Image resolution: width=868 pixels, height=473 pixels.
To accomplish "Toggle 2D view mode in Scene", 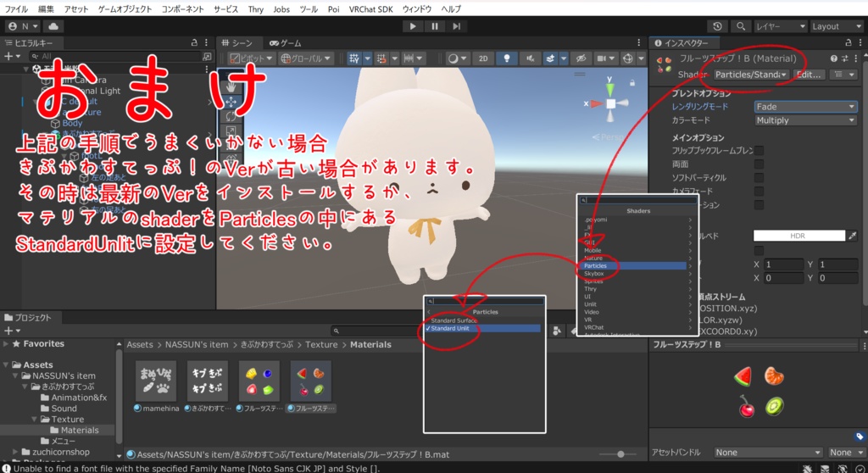I will pyautogui.click(x=483, y=58).
